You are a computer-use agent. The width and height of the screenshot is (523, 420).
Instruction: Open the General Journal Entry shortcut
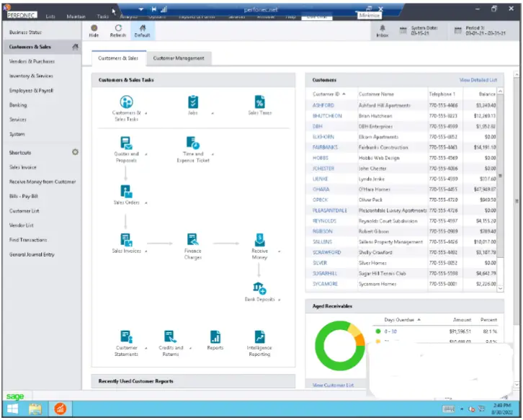pos(32,254)
